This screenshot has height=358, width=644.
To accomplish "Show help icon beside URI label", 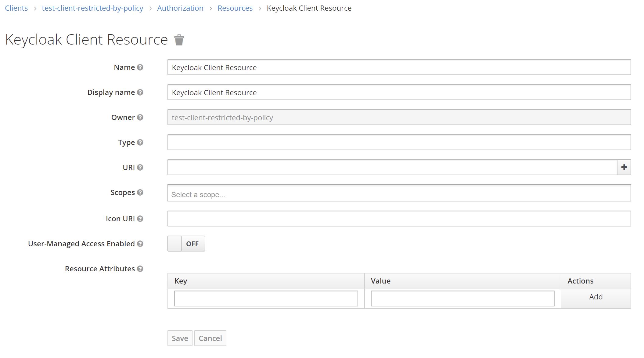I will pyautogui.click(x=140, y=167).
